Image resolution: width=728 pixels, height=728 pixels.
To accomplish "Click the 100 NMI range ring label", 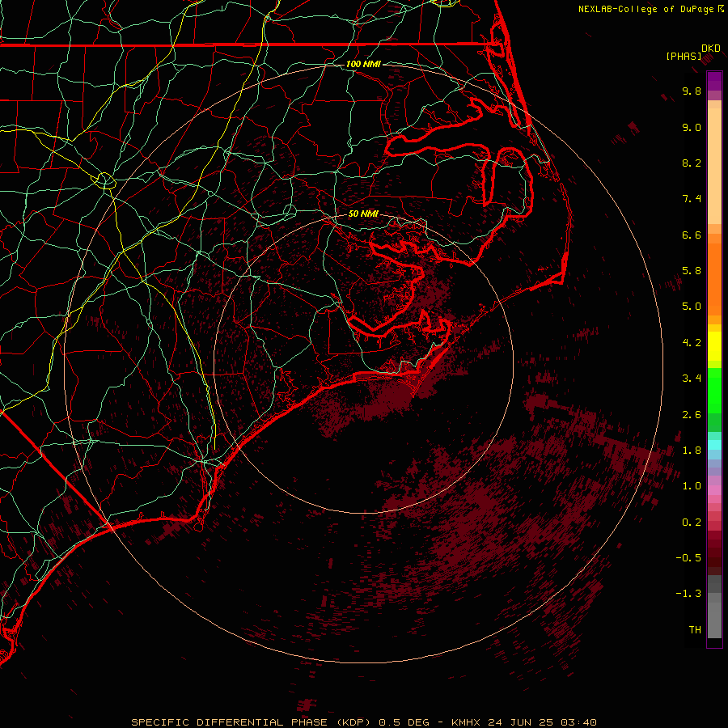I will [x=363, y=64].
